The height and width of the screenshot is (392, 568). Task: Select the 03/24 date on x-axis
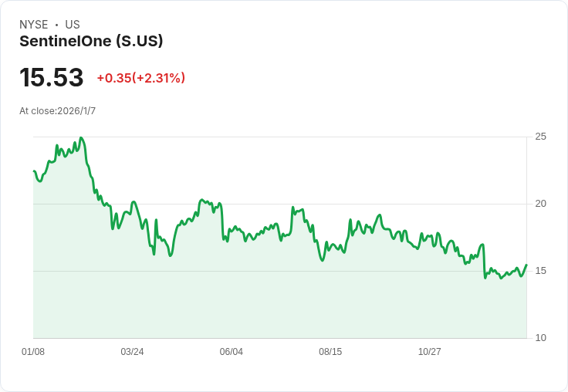point(132,352)
